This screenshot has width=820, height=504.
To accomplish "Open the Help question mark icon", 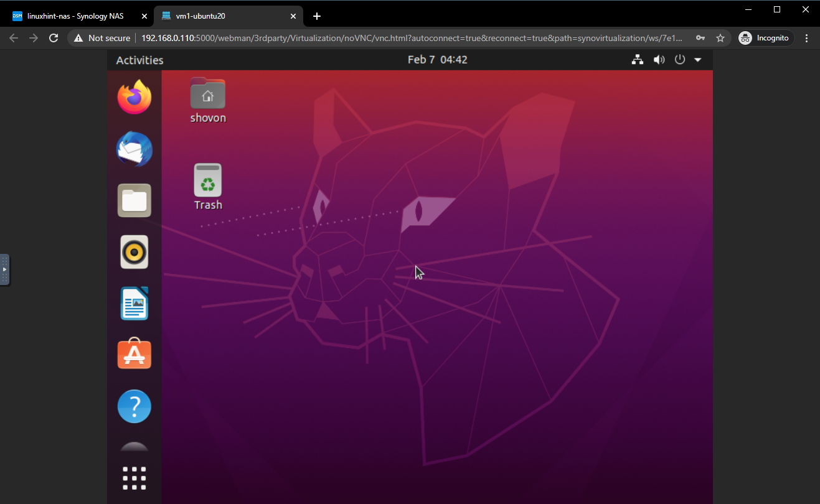I will point(134,406).
